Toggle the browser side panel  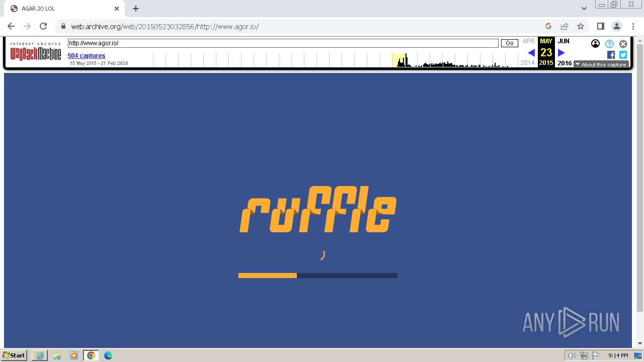pyautogui.click(x=601, y=26)
